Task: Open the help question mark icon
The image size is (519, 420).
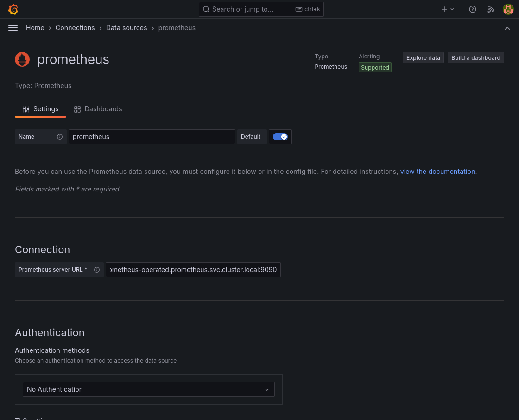Action: coord(473,9)
